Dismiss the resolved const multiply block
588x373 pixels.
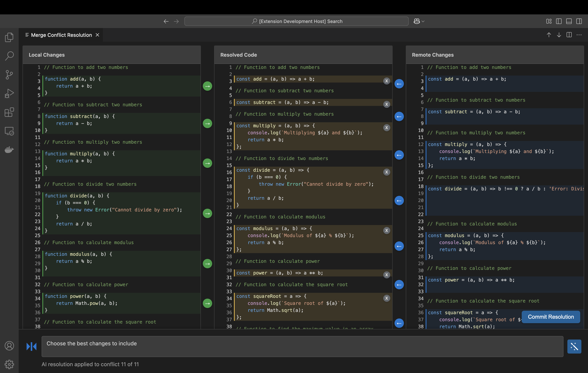pyautogui.click(x=387, y=128)
